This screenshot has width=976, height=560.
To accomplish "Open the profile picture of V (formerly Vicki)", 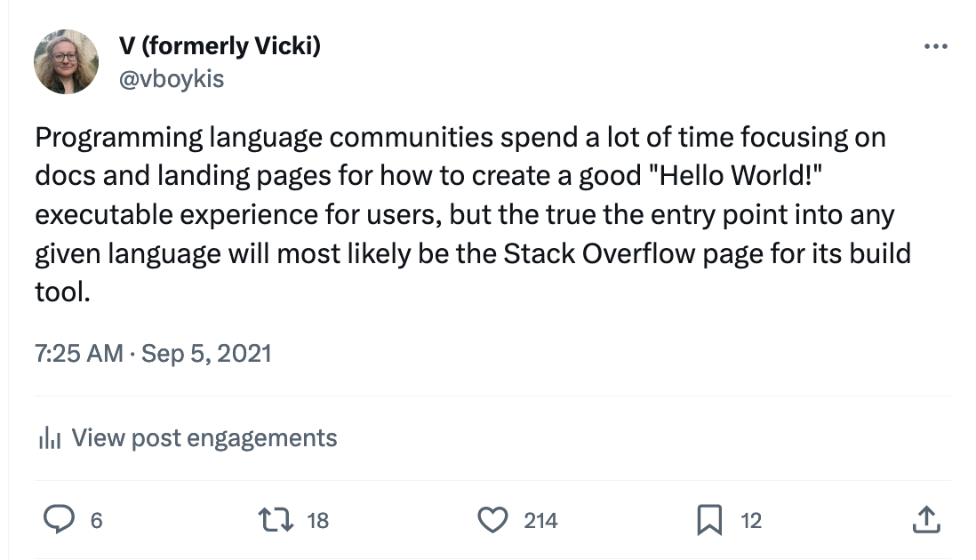I will coord(66,61).
